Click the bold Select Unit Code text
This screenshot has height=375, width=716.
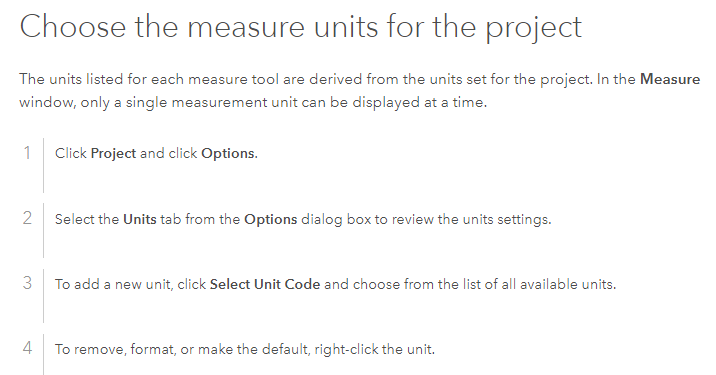point(265,284)
